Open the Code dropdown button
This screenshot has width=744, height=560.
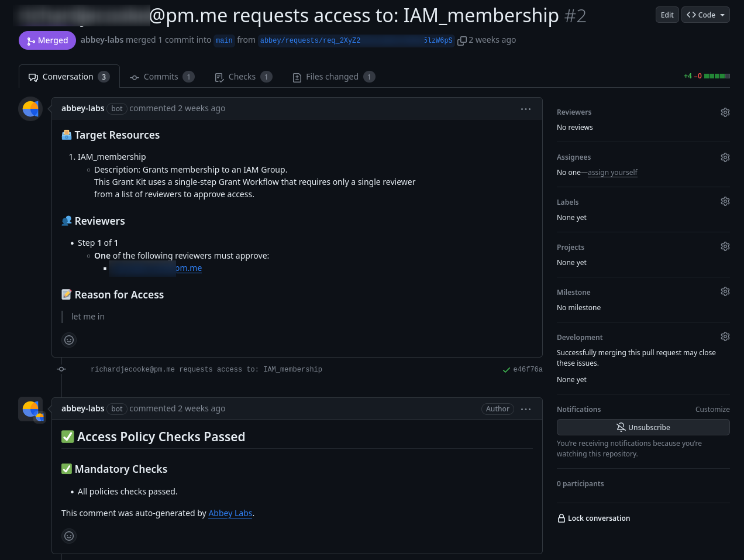pos(705,15)
